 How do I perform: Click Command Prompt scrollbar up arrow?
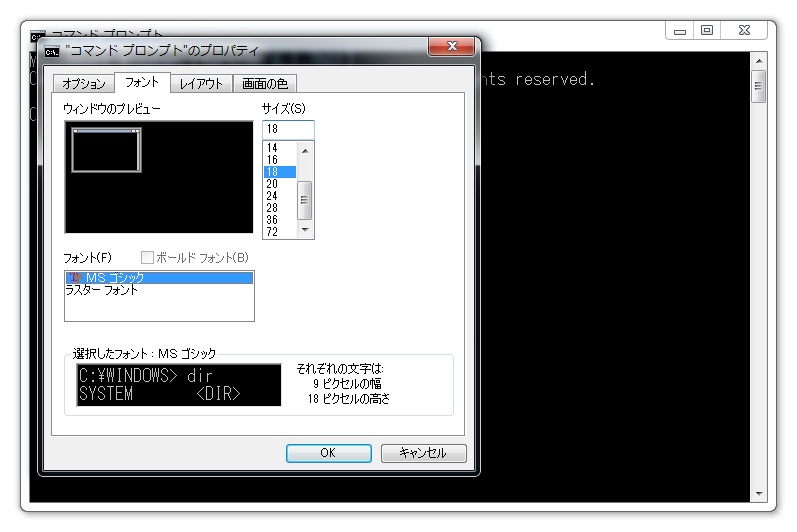pyautogui.click(x=759, y=61)
